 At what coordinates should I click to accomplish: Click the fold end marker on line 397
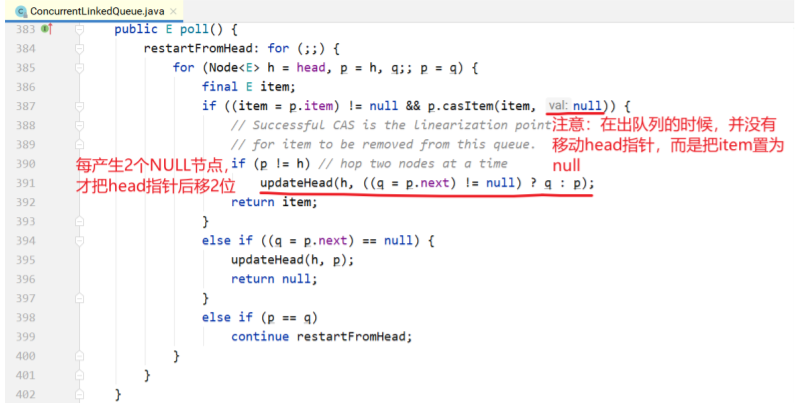pyautogui.click(x=80, y=298)
